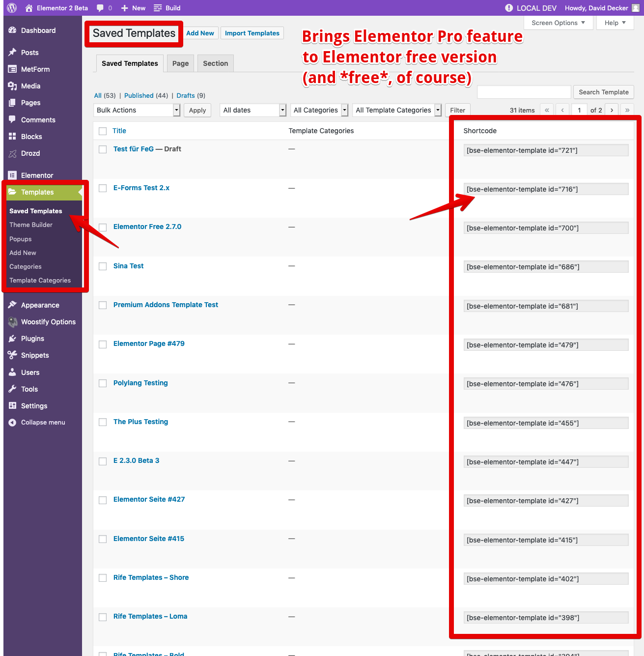The height and width of the screenshot is (656, 644).
Task: Jump to last page of templates
Action: tap(627, 110)
